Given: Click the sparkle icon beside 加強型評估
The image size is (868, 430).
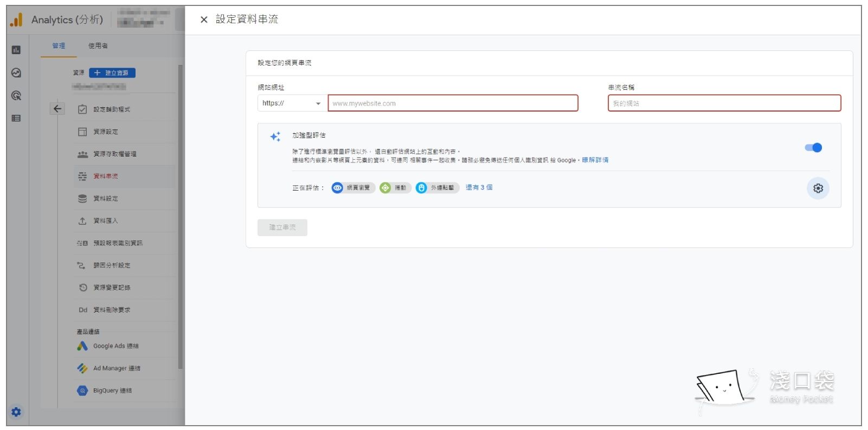Looking at the screenshot, I should pos(275,136).
